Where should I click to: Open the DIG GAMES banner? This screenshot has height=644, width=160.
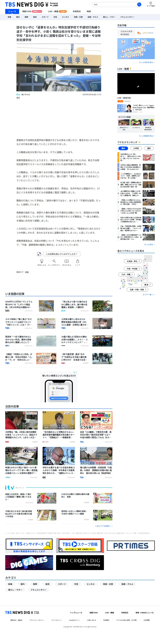tap(29, 563)
